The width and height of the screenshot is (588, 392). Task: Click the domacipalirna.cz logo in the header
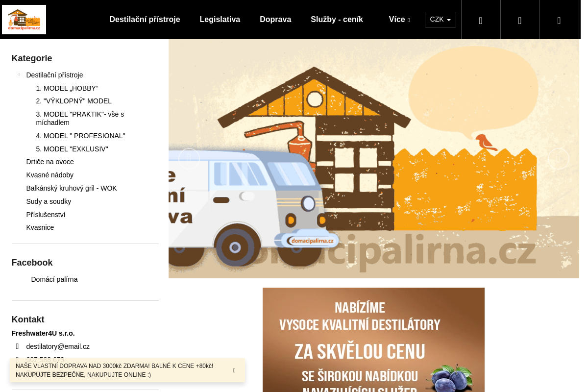click(24, 20)
